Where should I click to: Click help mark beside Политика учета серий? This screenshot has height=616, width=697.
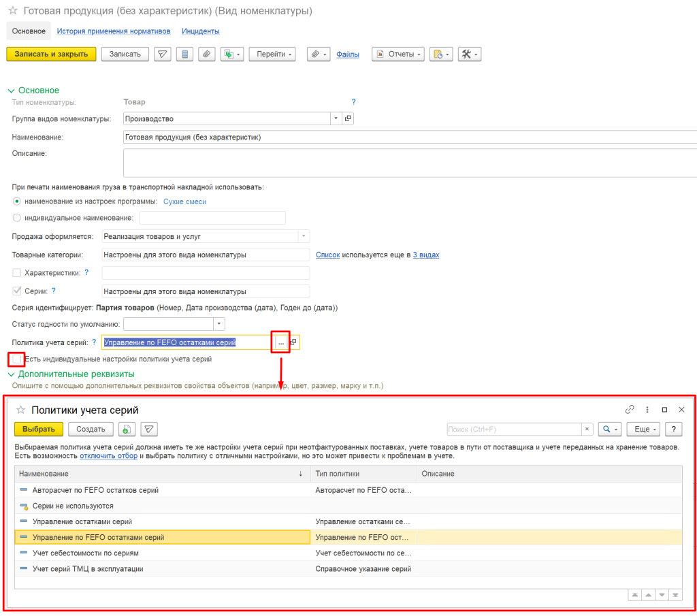pyautogui.click(x=94, y=342)
